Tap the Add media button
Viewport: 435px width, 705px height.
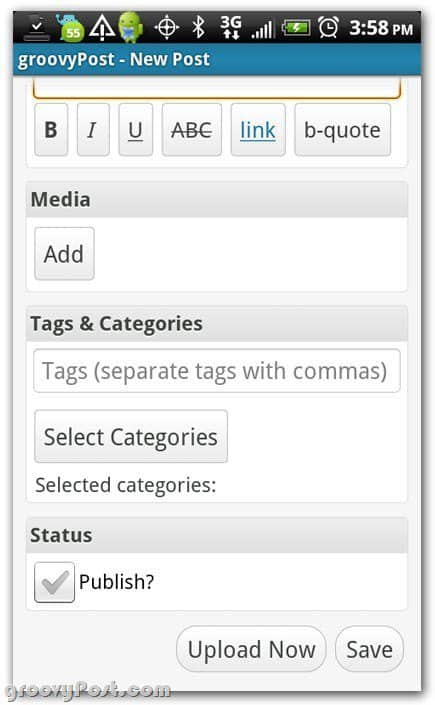click(64, 254)
